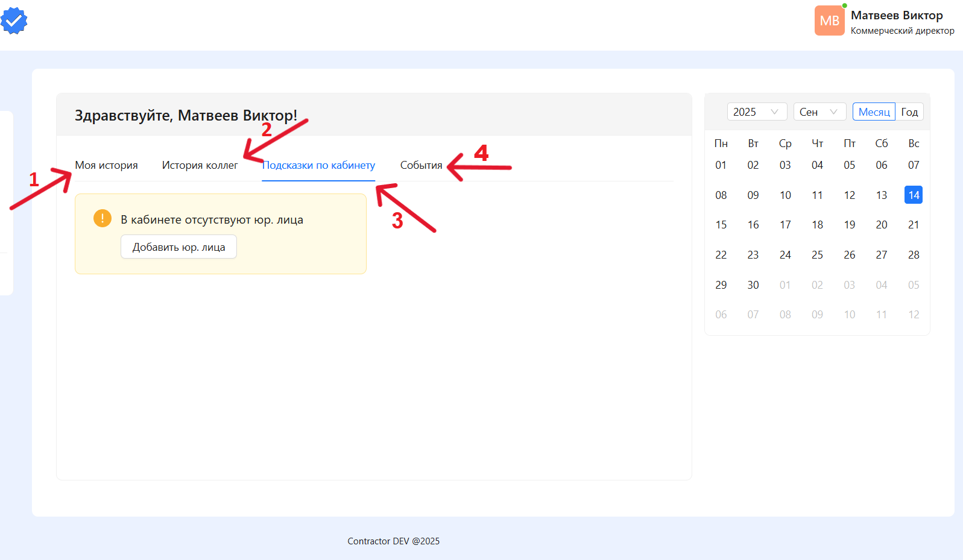Switch calendar to Год view

click(x=909, y=112)
